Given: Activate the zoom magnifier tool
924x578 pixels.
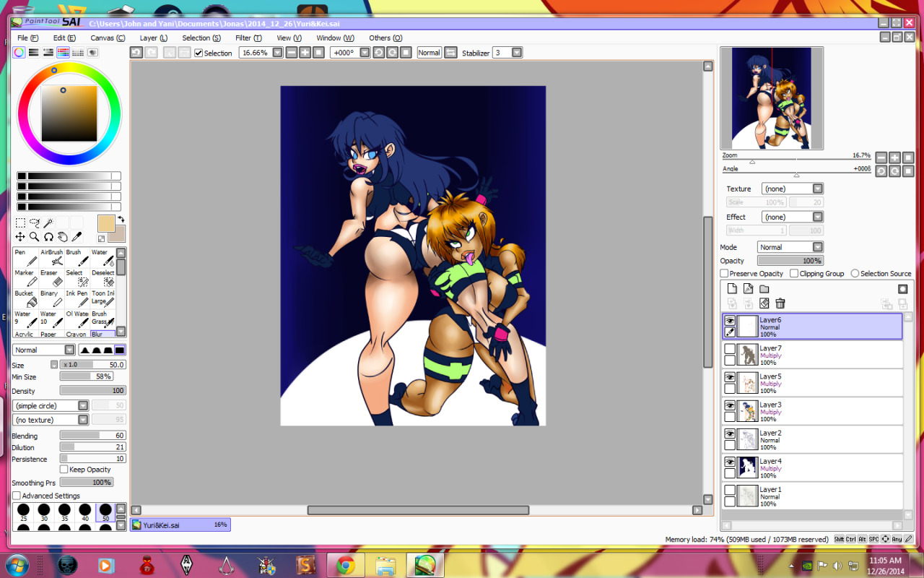Looking at the screenshot, I should [x=34, y=237].
